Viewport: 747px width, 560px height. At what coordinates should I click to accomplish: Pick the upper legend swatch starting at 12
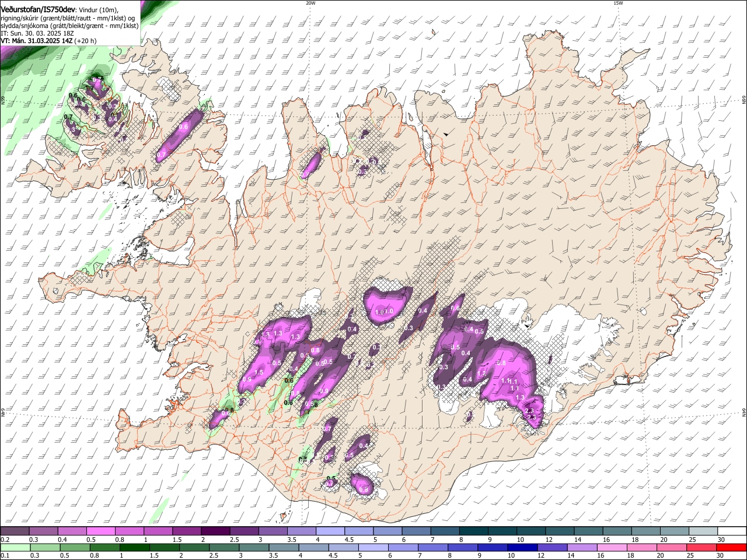coord(560,531)
